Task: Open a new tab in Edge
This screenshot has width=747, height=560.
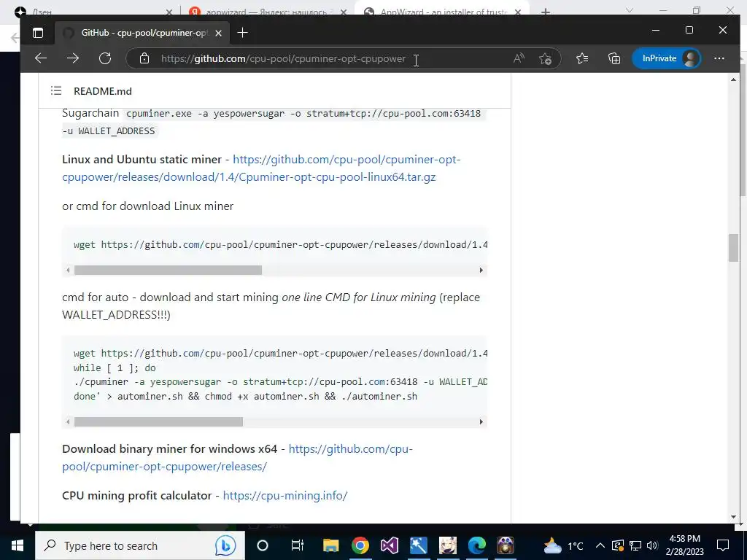Action: click(242, 32)
